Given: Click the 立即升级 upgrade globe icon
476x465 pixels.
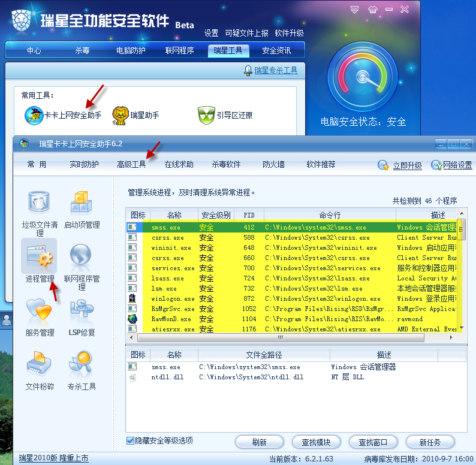Looking at the screenshot, I should [x=383, y=165].
